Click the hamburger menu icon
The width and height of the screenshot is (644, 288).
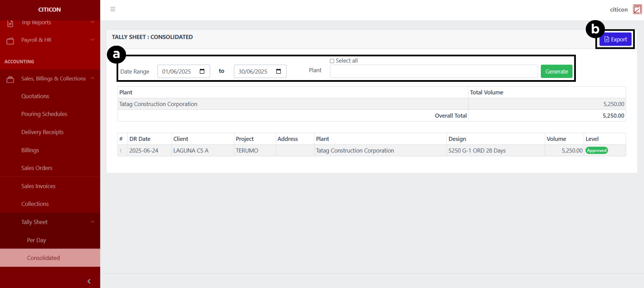pos(113,9)
